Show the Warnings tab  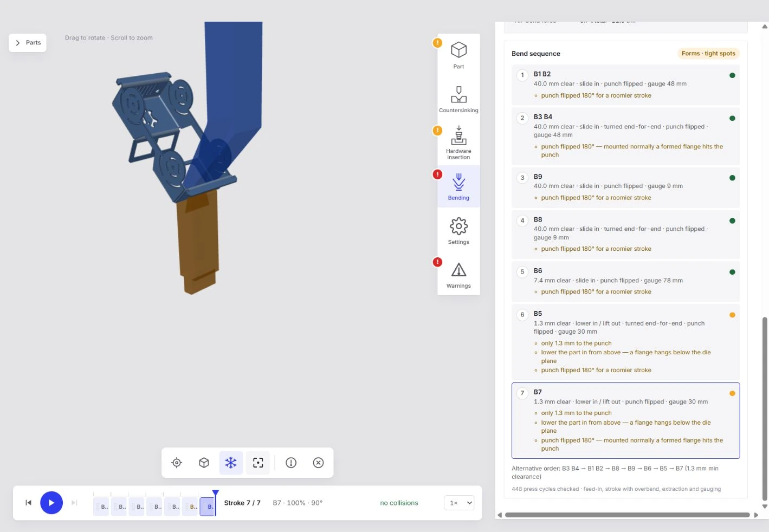458,275
